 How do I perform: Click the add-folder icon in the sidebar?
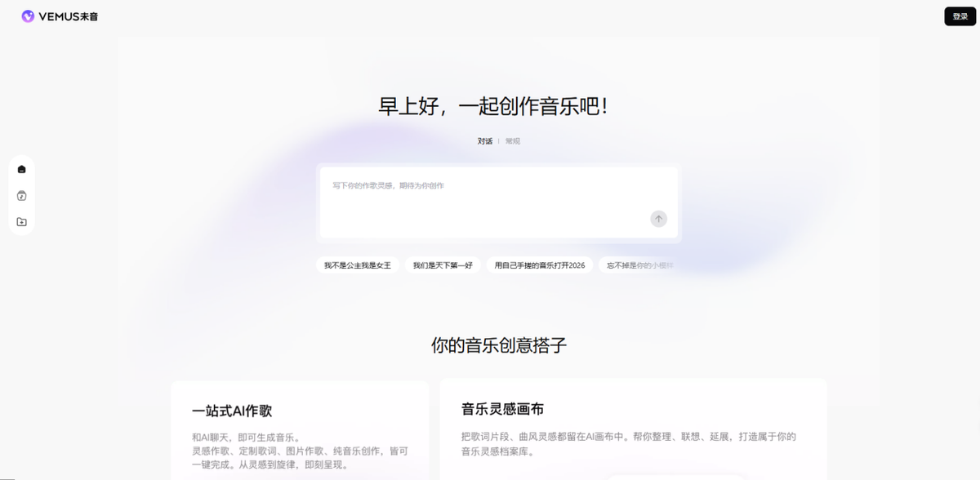[21, 222]
